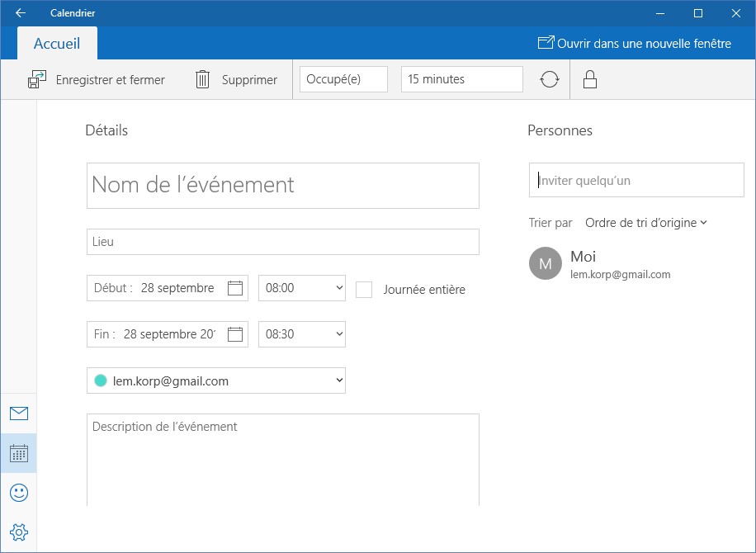Click the Nom de l'événement field
This screenshot has height=553, width=756.
(282, 185)
